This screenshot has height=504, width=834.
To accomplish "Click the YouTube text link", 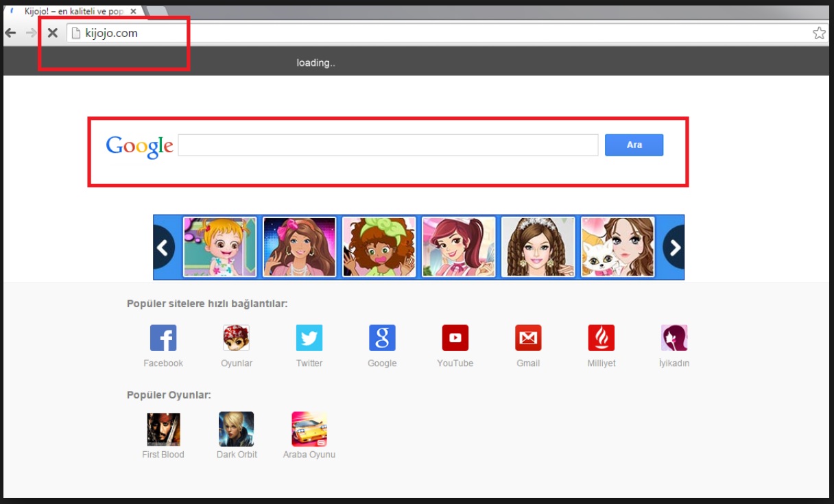I will (455, 363).
